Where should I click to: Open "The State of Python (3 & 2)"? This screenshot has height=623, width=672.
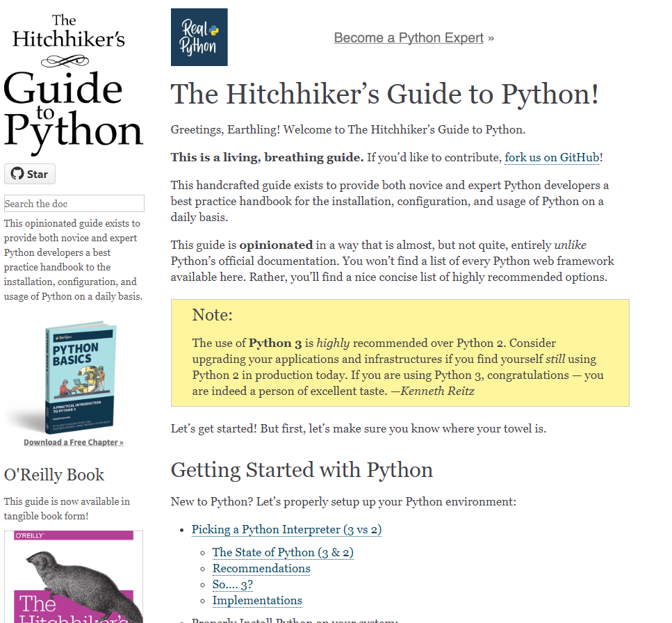283,552
